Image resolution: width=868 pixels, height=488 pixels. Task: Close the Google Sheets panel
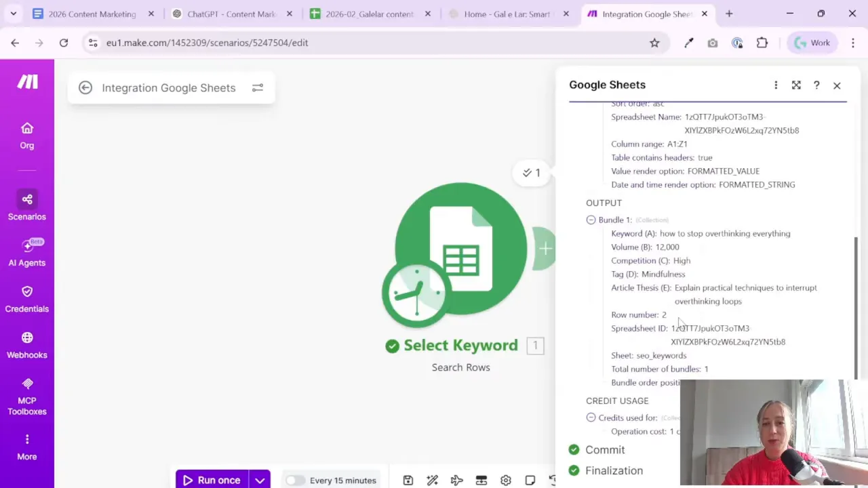837,85
